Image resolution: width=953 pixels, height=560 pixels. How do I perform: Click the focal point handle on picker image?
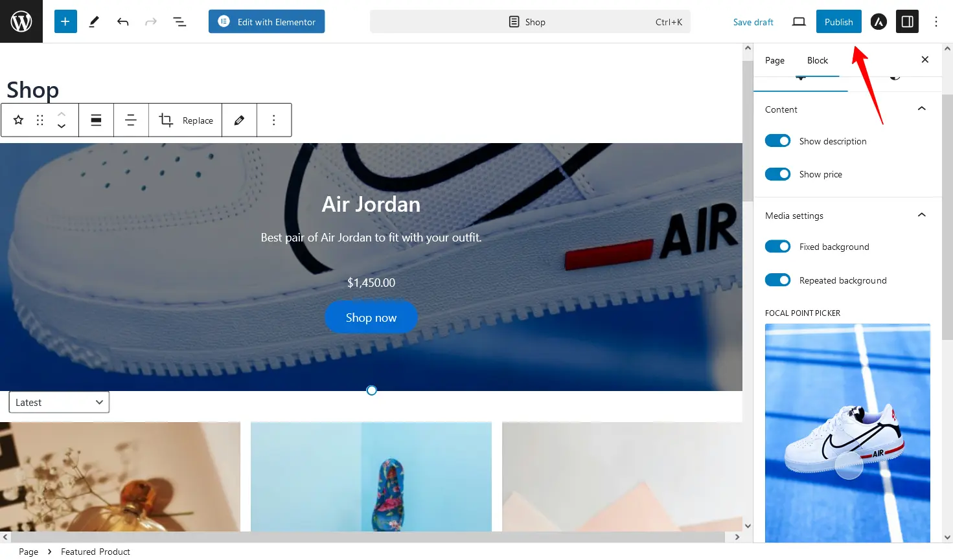coord(848,465)
